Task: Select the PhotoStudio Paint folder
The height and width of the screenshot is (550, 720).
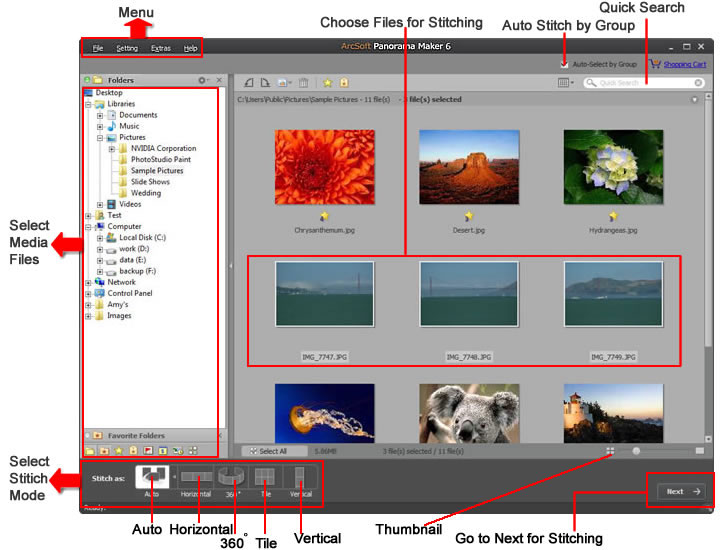Action: (161, 159)
